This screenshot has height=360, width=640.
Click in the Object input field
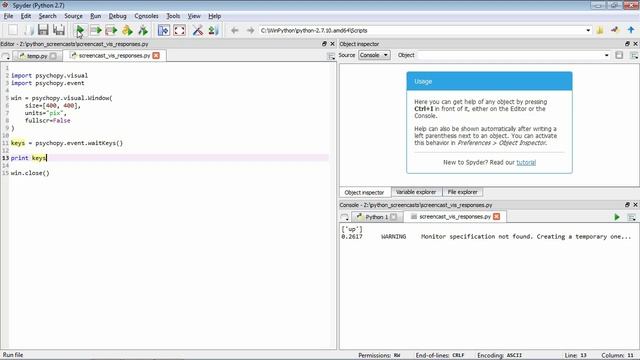pyautogui.click(x=514, y=55)
